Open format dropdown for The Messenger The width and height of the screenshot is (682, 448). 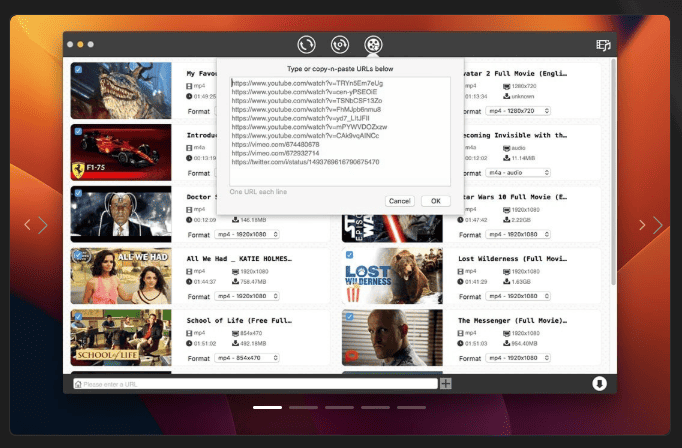coord(518,358)
